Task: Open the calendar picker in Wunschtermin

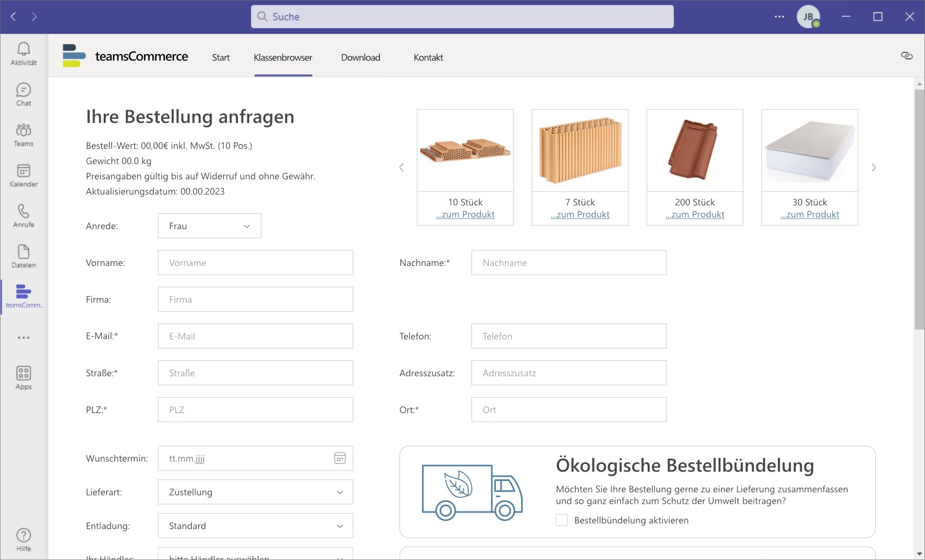Action: [x=340, y=458]
